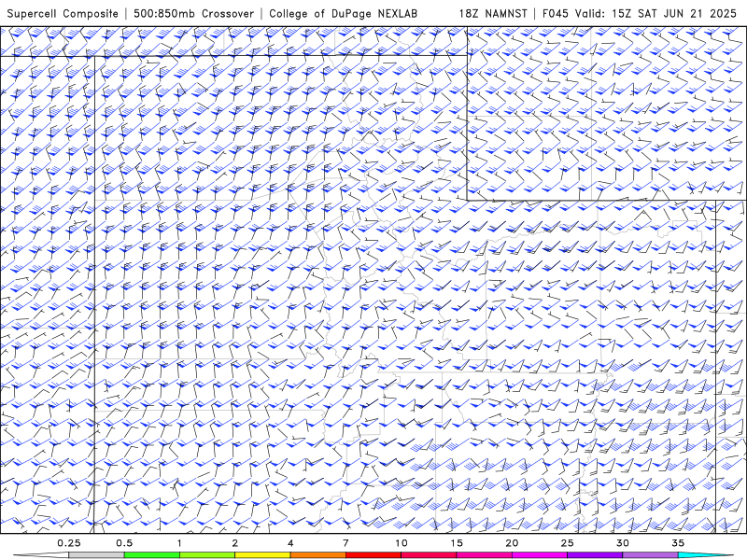The width and height of the screenshot is (747, 560).
Task: Click the '7' legend value
Action: tap(345, 543)
